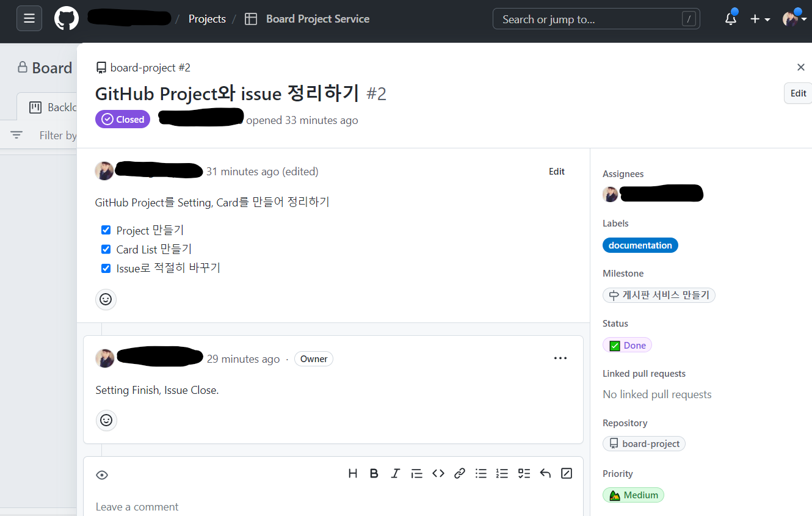Click the Assignees section heading
Image resolution: width=812 pixels, height=516 pixels.
(x=623, y=174)
